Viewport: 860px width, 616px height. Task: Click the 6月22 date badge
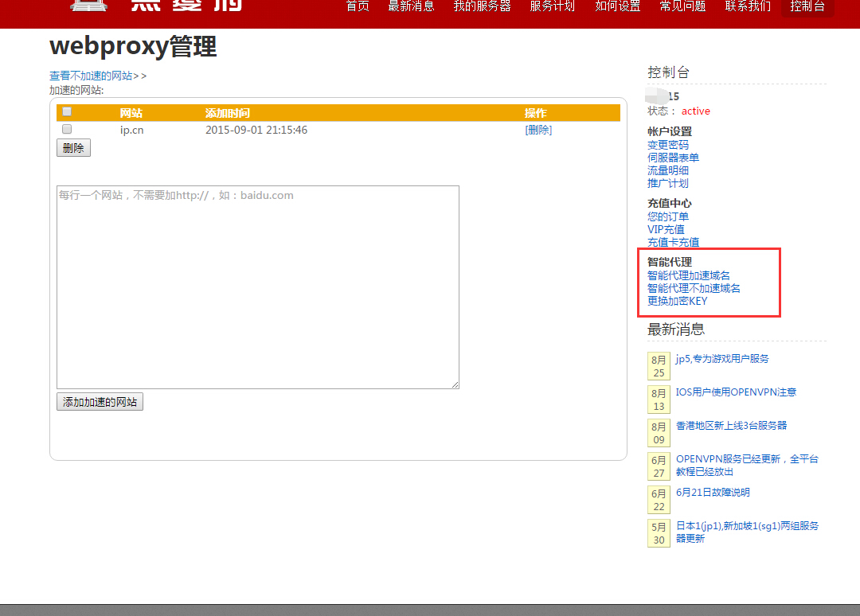tap(659, 500)
